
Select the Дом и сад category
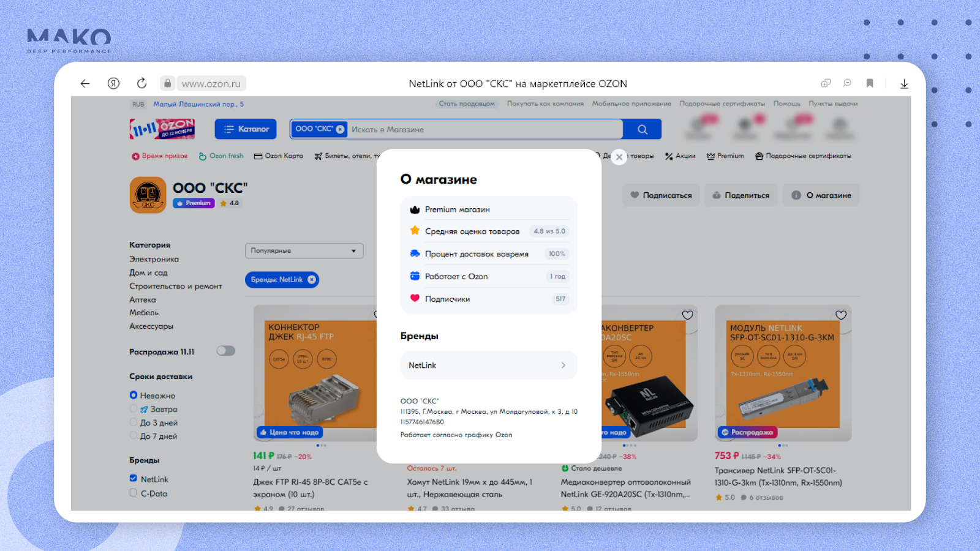tap(148, 273)
